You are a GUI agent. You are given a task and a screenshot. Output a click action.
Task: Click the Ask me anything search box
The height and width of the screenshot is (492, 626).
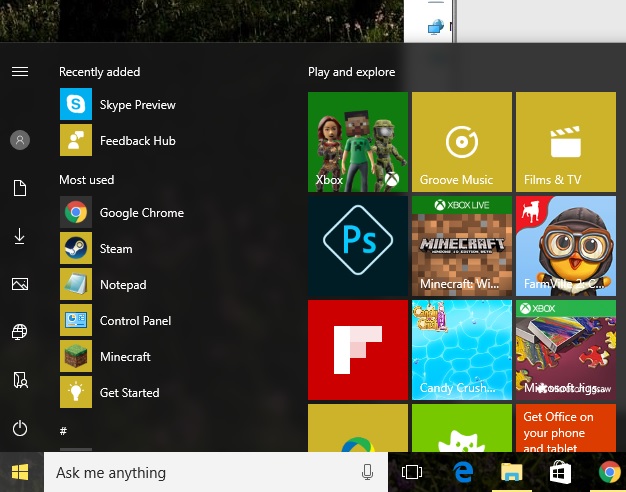(216, 472)
